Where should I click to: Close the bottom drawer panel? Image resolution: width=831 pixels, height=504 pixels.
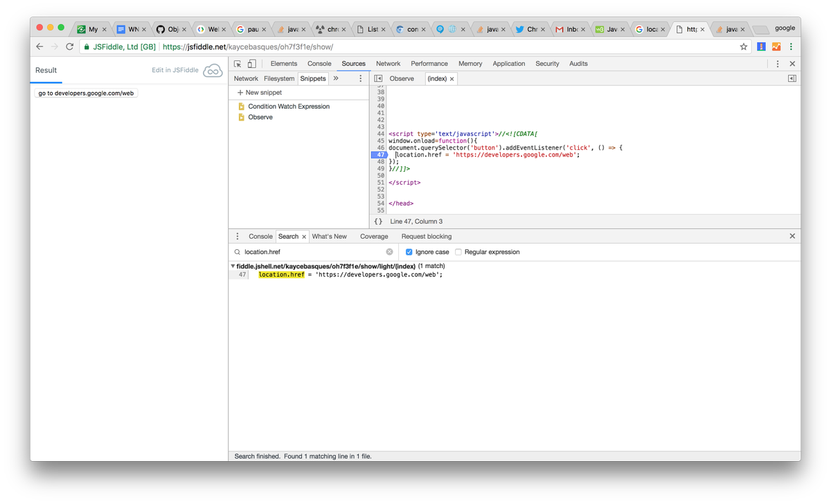tap(792, 236)
